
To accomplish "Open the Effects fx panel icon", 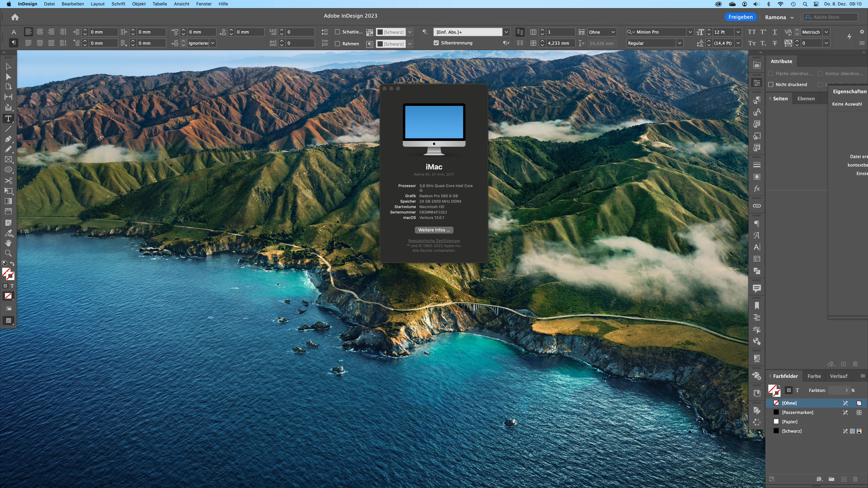I will [757, 189].
